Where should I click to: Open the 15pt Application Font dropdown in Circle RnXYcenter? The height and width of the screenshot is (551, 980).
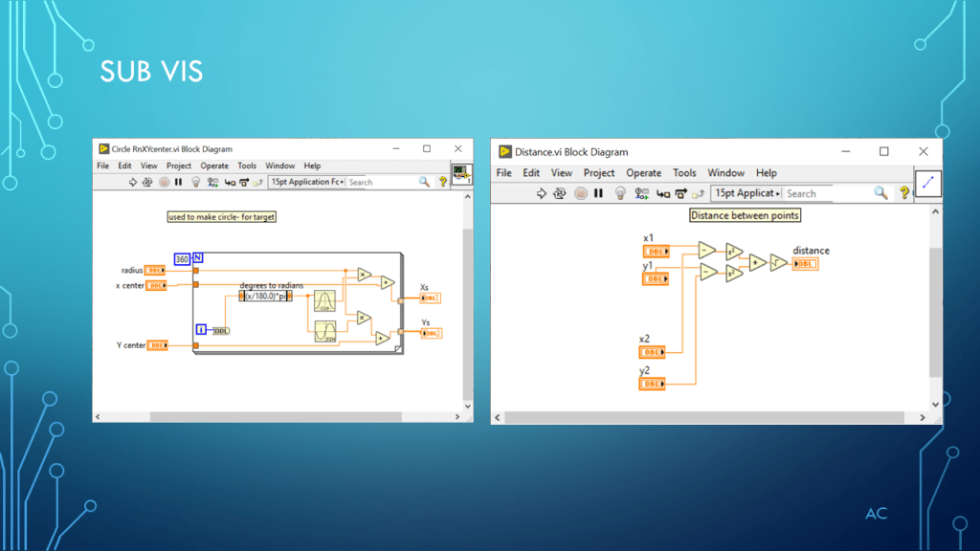(305, 182)
